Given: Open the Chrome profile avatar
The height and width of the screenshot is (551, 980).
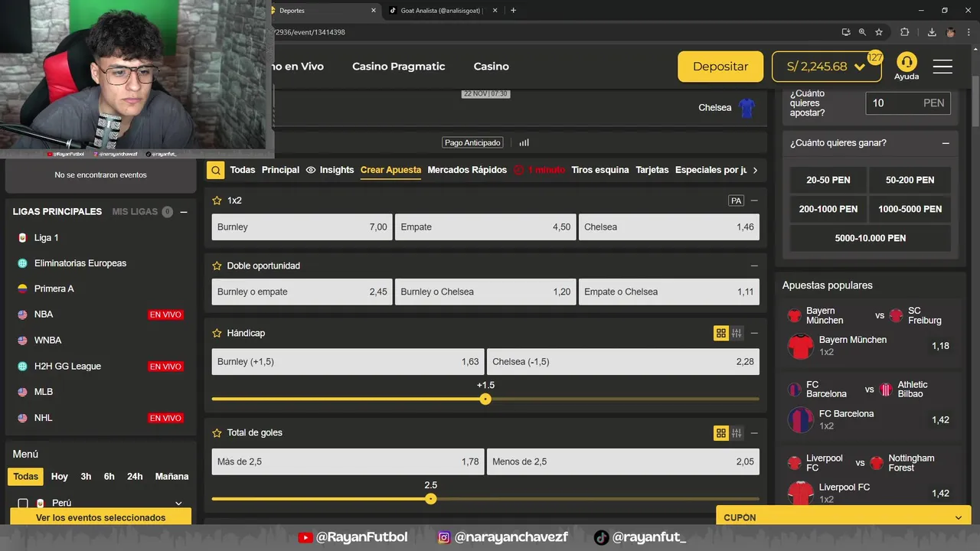Looking at the screenshot, I should tap(951, 32).
